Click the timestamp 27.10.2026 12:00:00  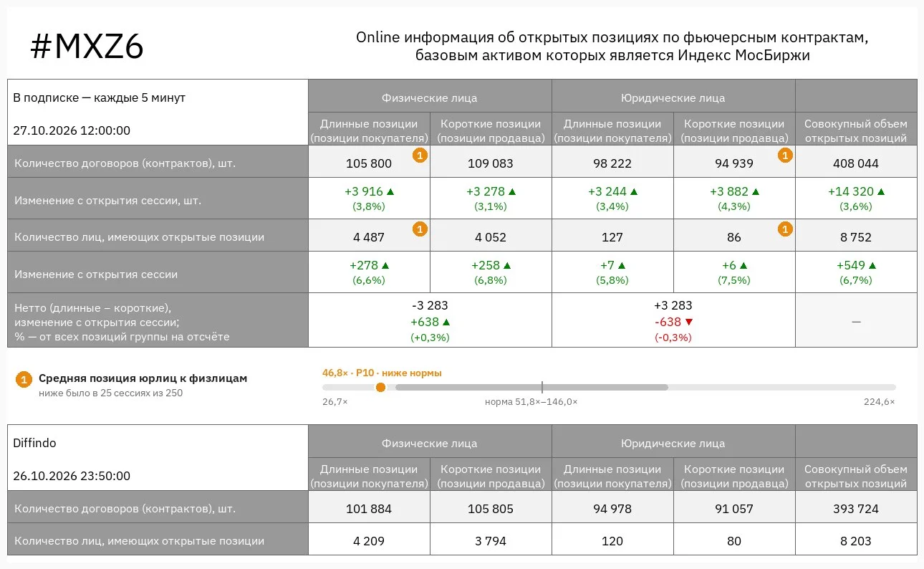pos(72,130)
